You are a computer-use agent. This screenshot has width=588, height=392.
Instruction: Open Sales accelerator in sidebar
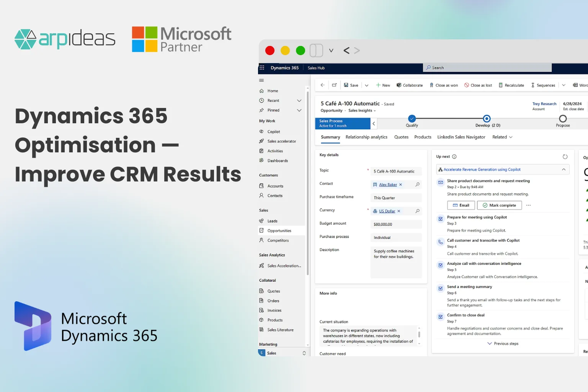(282, 141)
